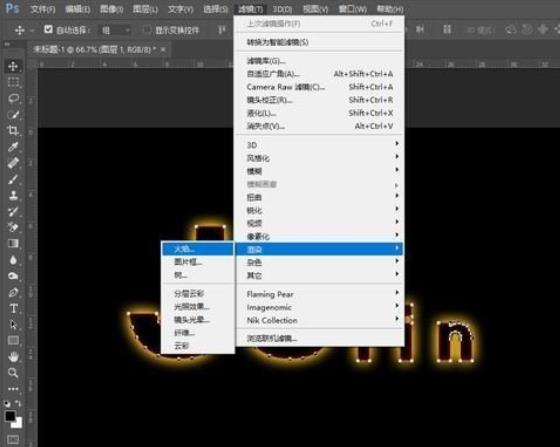Open the Edit Toolbar three-dots button
This screenshot has height=447, width=560.
[13, 389]
